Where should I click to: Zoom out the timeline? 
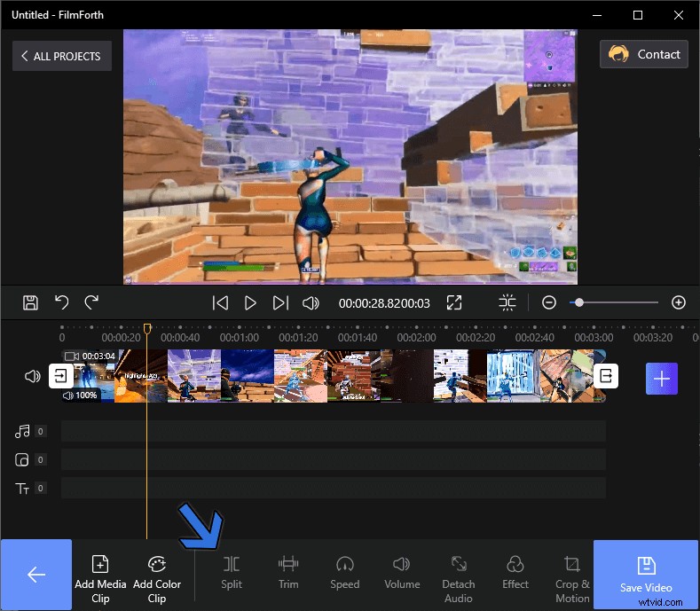548,302
